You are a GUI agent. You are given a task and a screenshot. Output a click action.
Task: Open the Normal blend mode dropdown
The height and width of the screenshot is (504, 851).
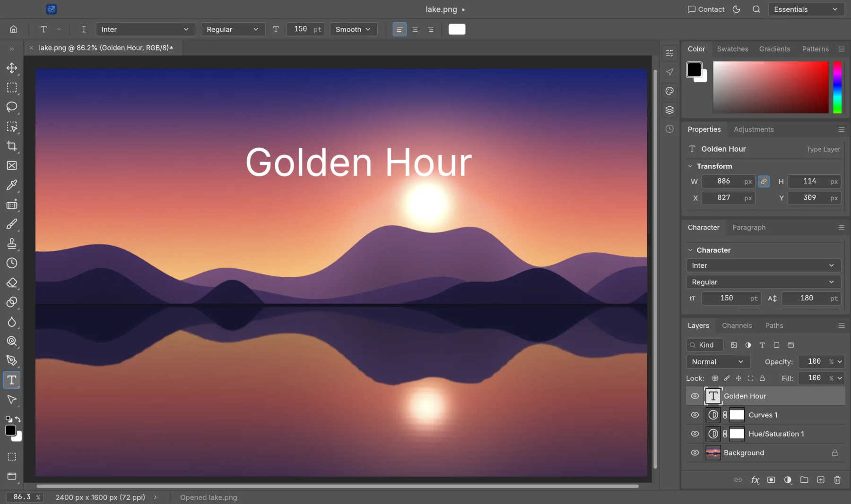tap(718, 362)
